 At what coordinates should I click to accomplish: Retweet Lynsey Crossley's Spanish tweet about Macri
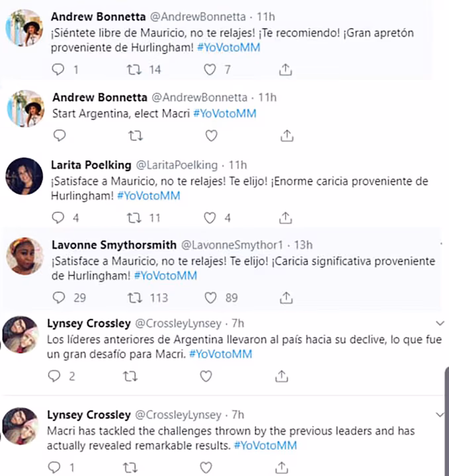tap(130, 376)
